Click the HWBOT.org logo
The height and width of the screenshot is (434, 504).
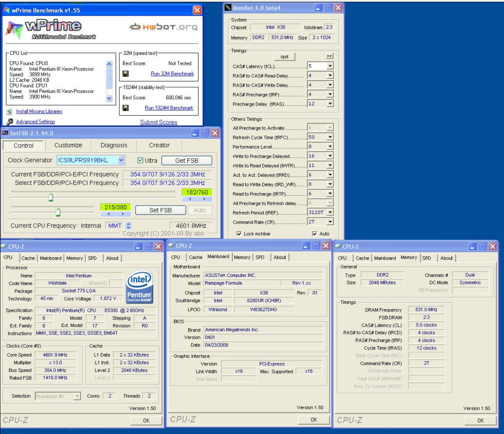164,27
